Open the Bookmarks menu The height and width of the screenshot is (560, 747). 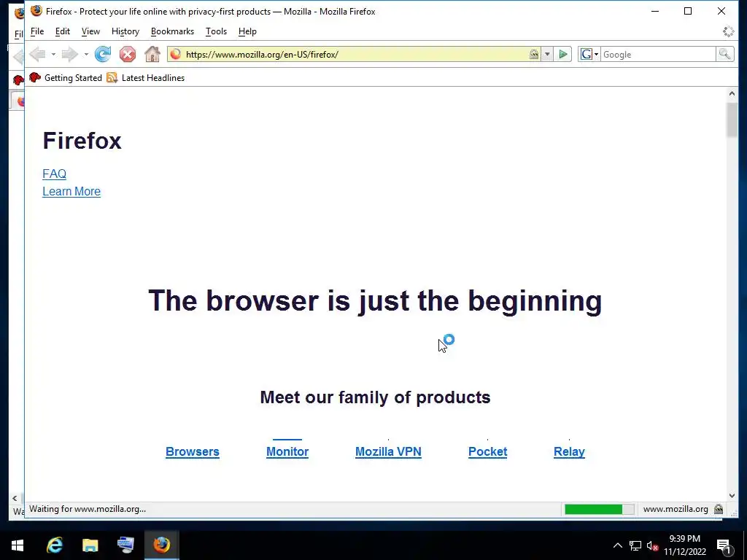click(x=172, y=31)
